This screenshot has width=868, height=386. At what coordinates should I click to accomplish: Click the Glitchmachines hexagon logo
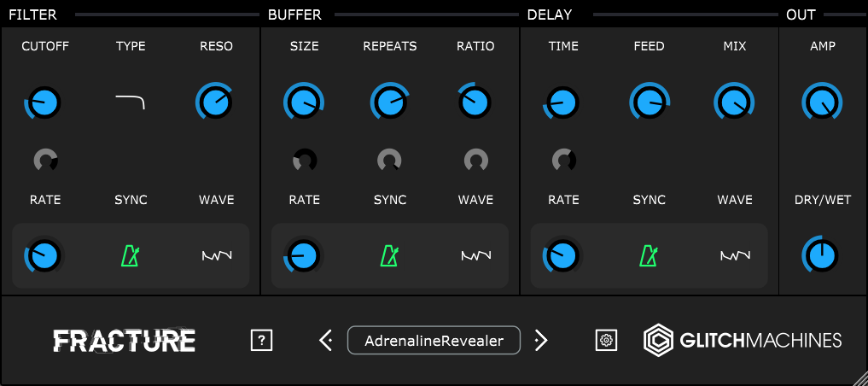point(658,340)
